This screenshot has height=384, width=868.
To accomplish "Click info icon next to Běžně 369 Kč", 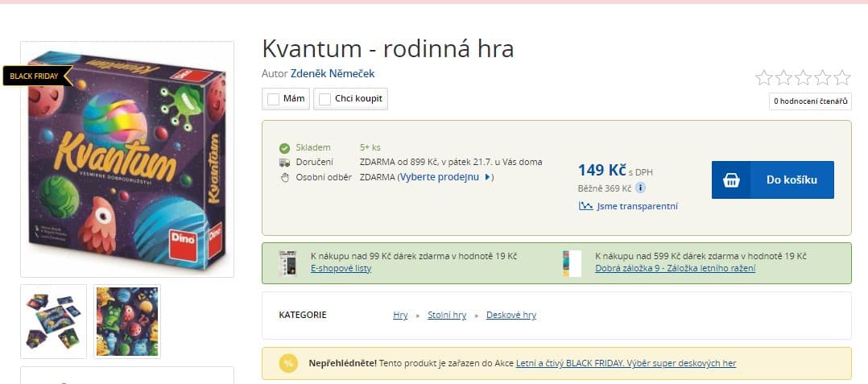I will tap(640, 188).
